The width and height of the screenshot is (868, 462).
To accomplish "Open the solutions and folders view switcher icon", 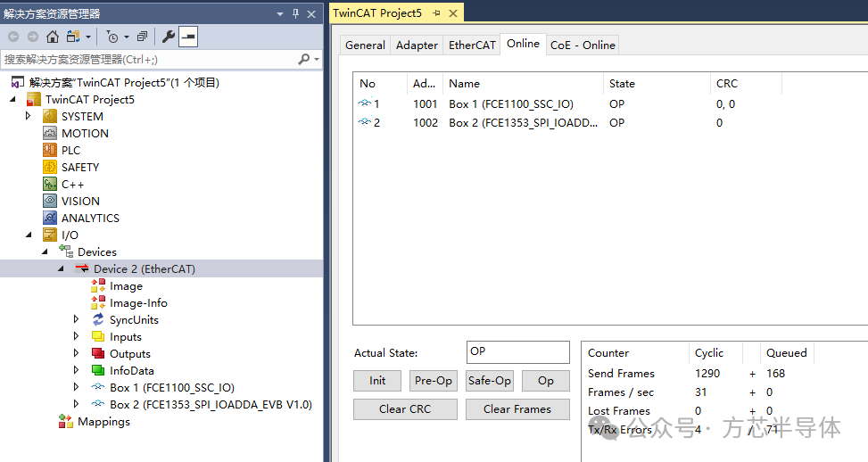I will (73, 37).
